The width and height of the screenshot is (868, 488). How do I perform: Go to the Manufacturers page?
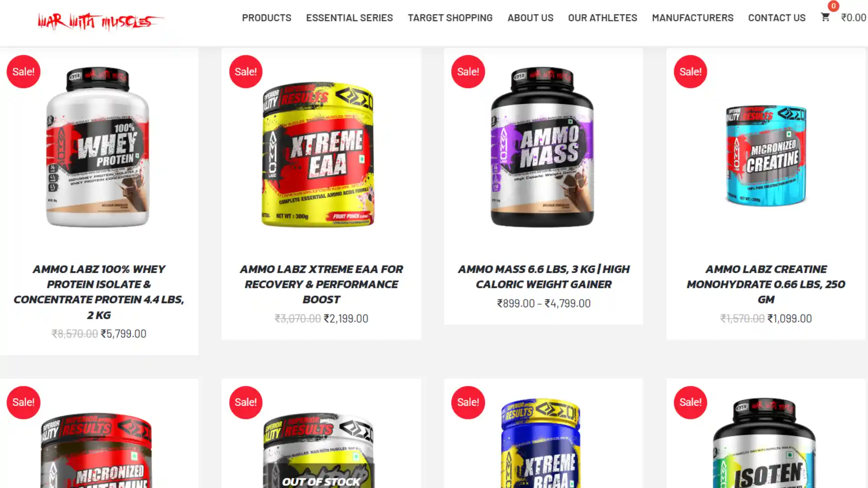coord(693,18)
